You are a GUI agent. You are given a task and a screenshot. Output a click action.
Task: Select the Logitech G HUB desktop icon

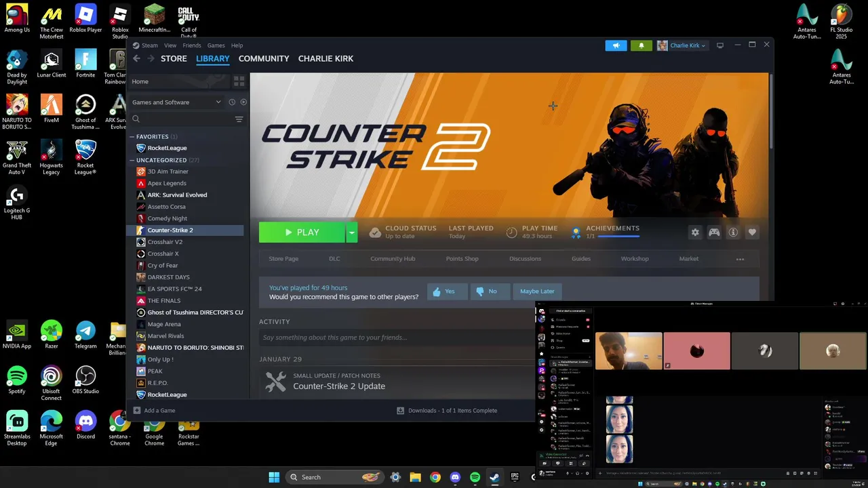pyautogui.click(x=17, y=203)
